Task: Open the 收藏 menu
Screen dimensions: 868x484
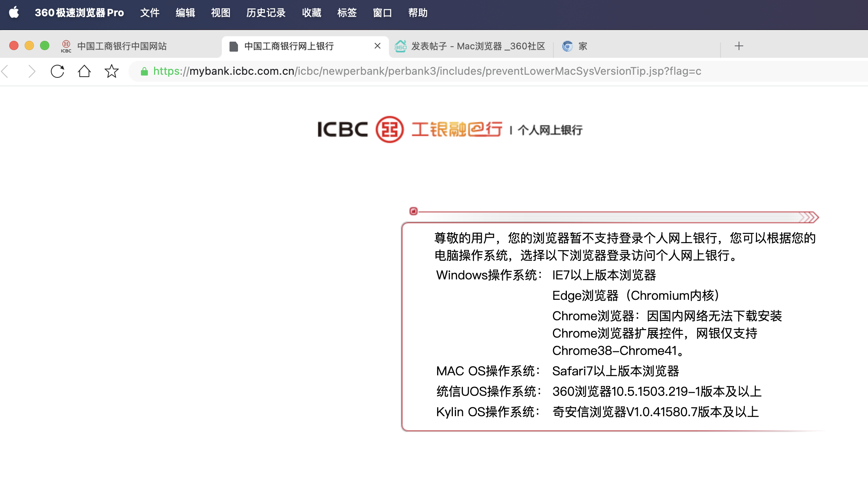Action: click(x=312, y=13)
